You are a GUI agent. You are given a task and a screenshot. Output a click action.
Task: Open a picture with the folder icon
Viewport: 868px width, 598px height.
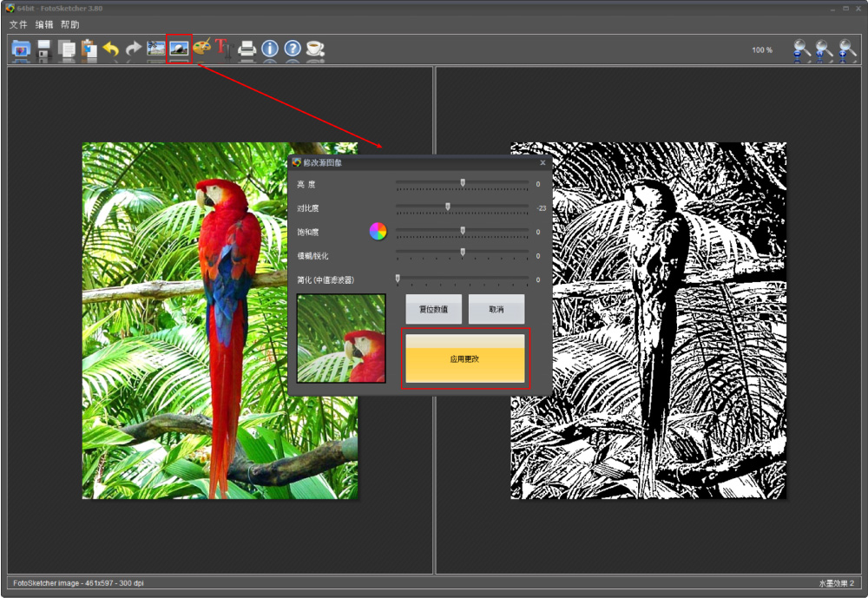pyautogui.click(x=21, y=49)
